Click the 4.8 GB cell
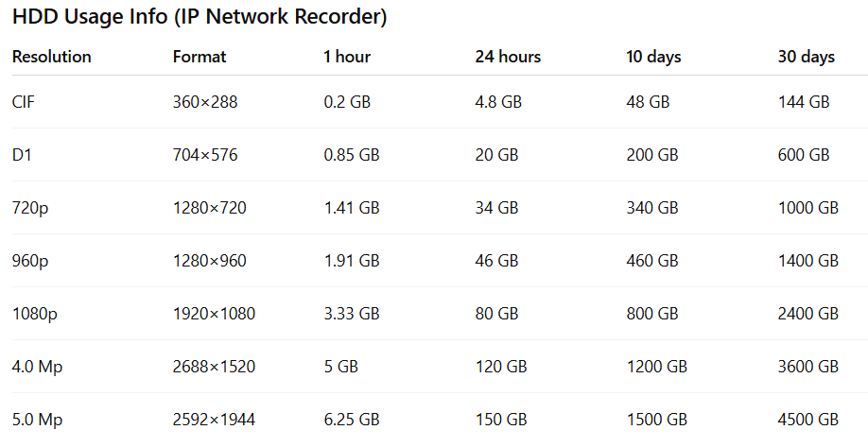The width and height of the screenshot is (868, 447). [x=498, y=102]
